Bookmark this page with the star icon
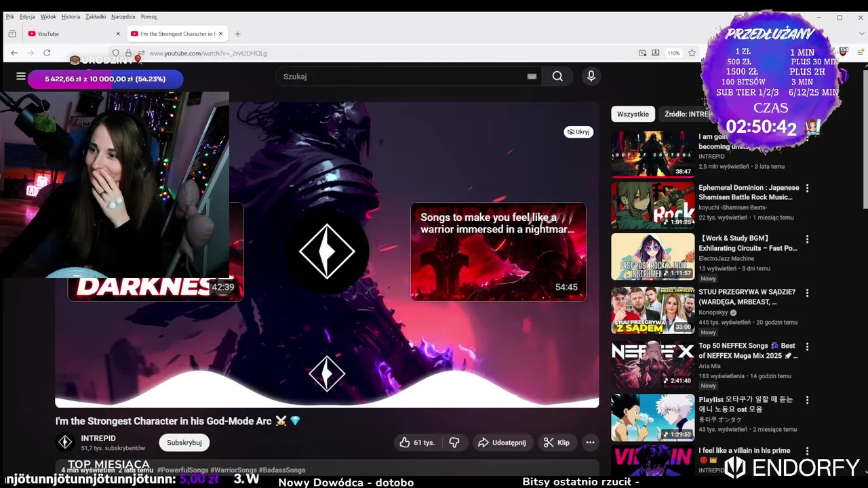 click(x=692, y=53)
